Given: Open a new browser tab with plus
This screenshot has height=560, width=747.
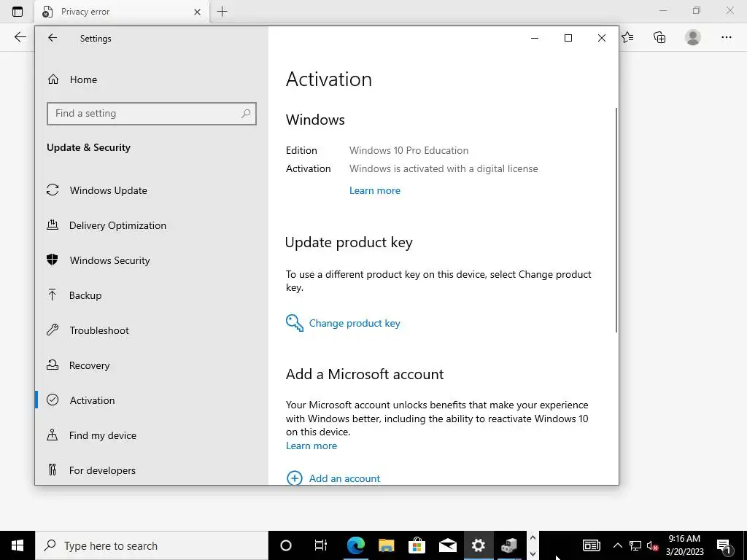Looking at the screenshot, I should point(222,12).
